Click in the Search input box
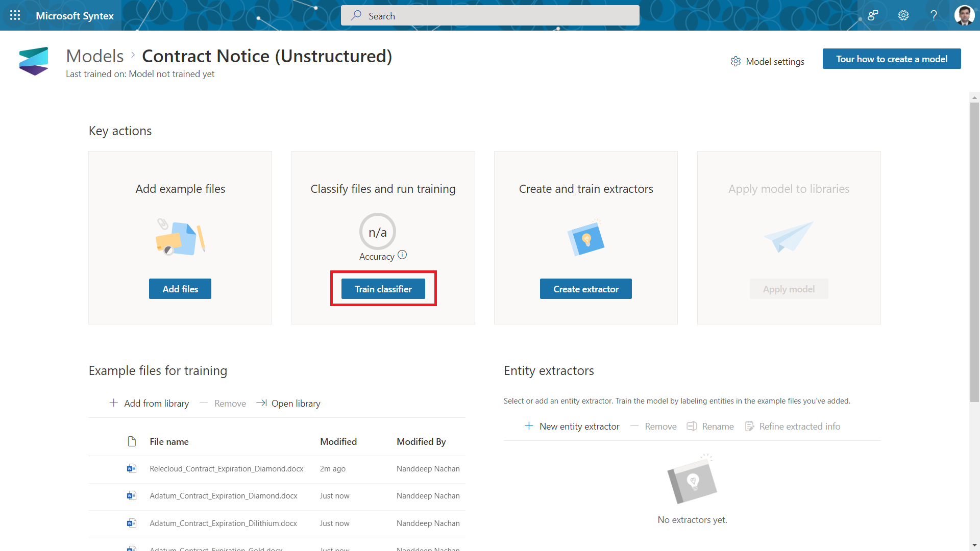The width and height of the screenshot is (980, 551). click(490, 15)
